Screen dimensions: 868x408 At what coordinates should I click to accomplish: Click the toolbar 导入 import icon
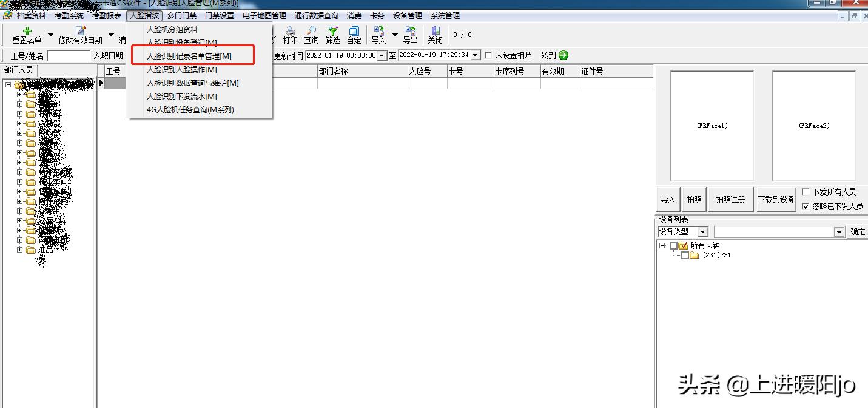click(x=378, y=31)
